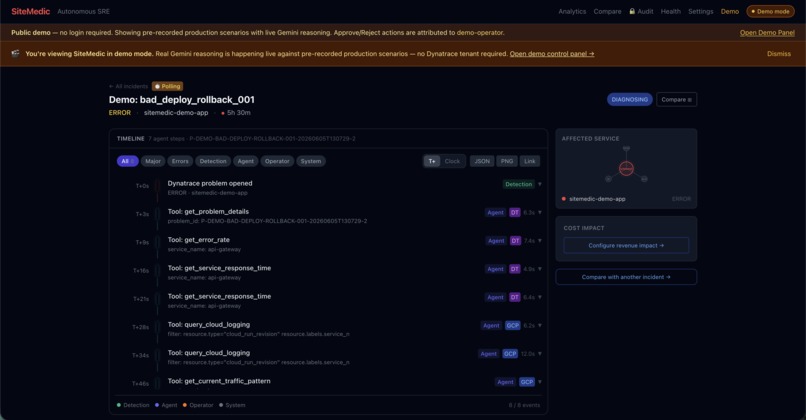The height and width of the screenshot is (420, 806).
Task: Dismiss the demo mode banner
Action: tap(779, 53)
